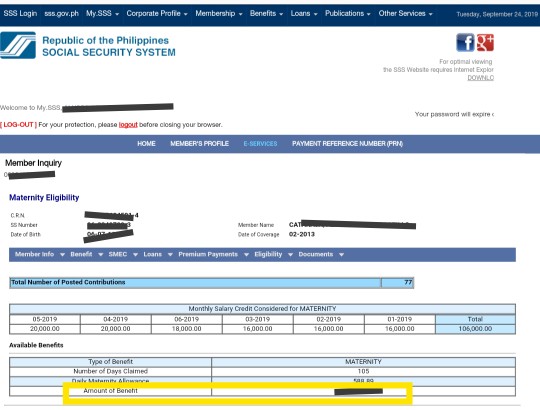The width and height of the screenshot is (540, 410).
Task: Click the SSS logo emblem
Action: [18, 45]
